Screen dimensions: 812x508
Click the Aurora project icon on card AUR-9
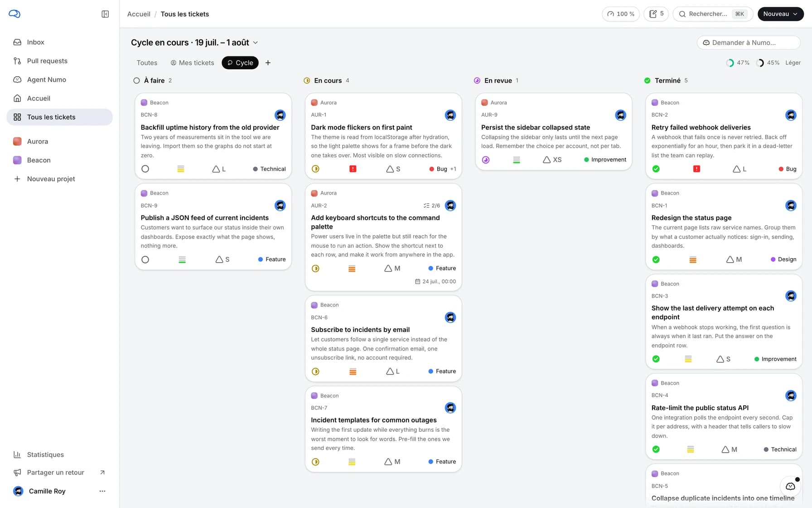(x=484, y=103)
